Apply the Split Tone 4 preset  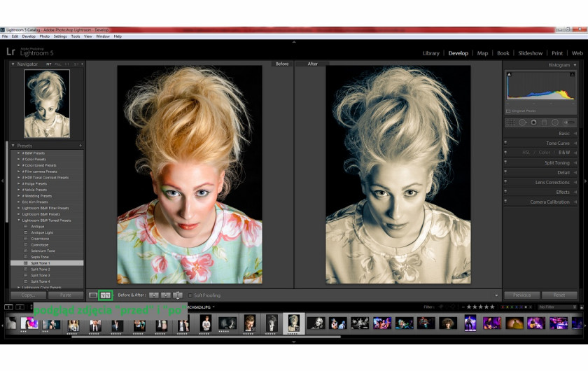click(x=40, y=281)
